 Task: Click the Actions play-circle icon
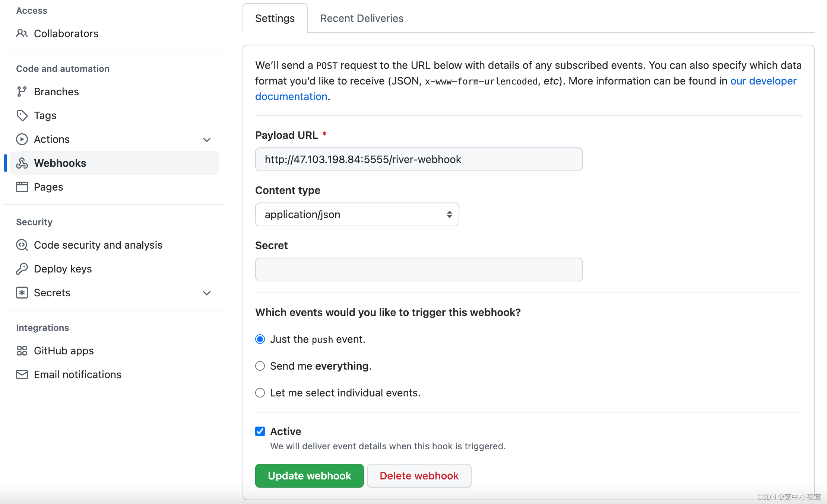pyautogui.click(x=22, y=139)
